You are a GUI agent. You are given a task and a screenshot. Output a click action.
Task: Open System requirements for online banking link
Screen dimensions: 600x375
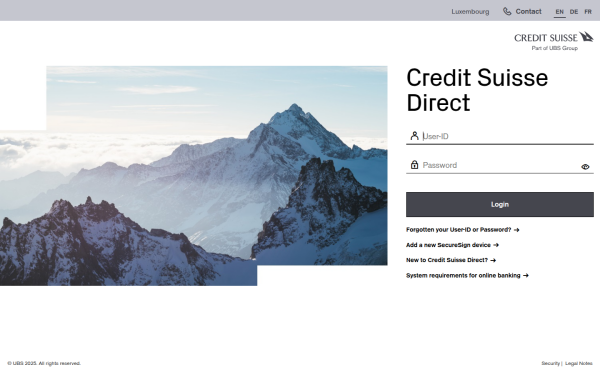467,276
